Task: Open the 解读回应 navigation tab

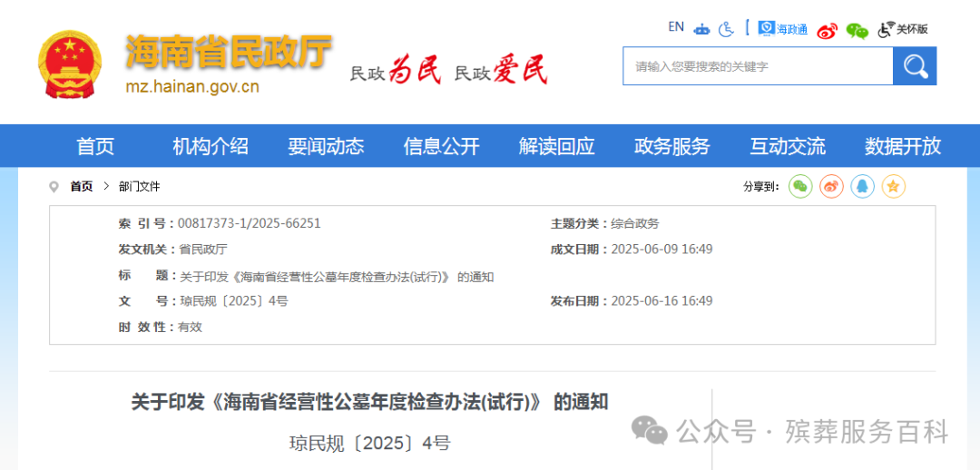Action: 557,146
